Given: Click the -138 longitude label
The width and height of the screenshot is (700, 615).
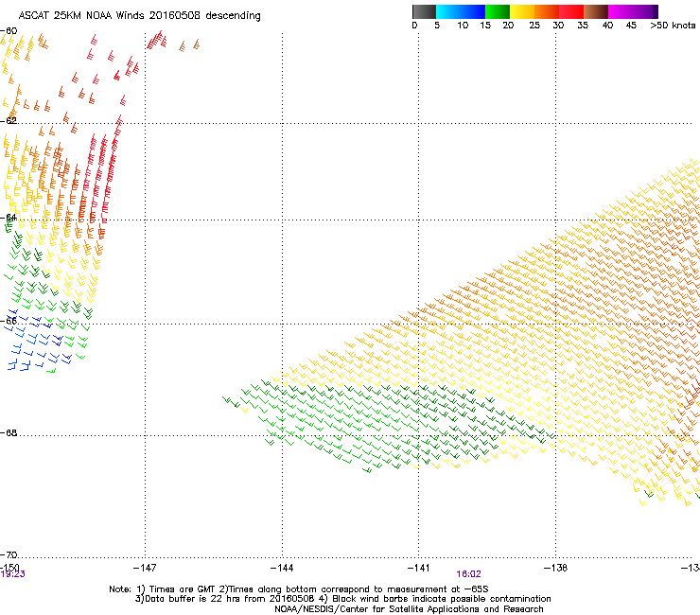Looking at the screenshot, I should (x=555, y=568).
